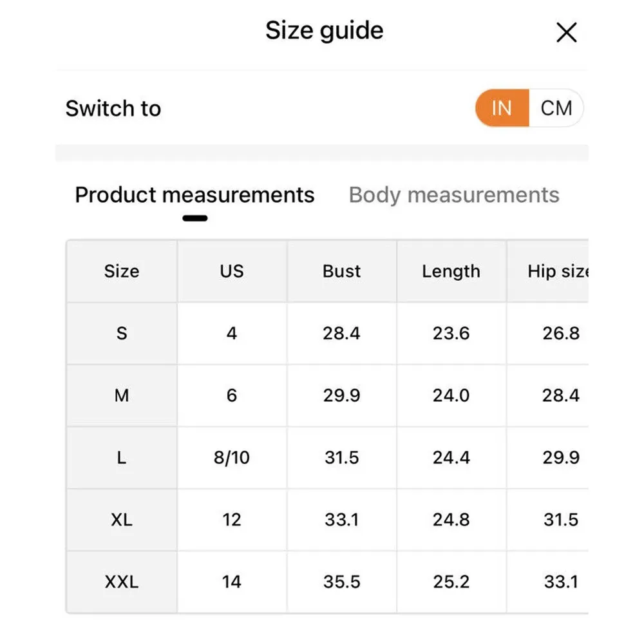Image resolution: width=644 pixels, height=644 pixels.
Task: Click the Size column header
Action: point(122,271)
